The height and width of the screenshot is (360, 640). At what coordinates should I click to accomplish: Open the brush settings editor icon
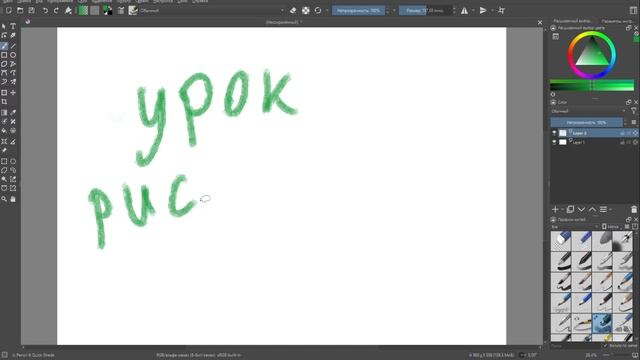(x=121, y=11)
